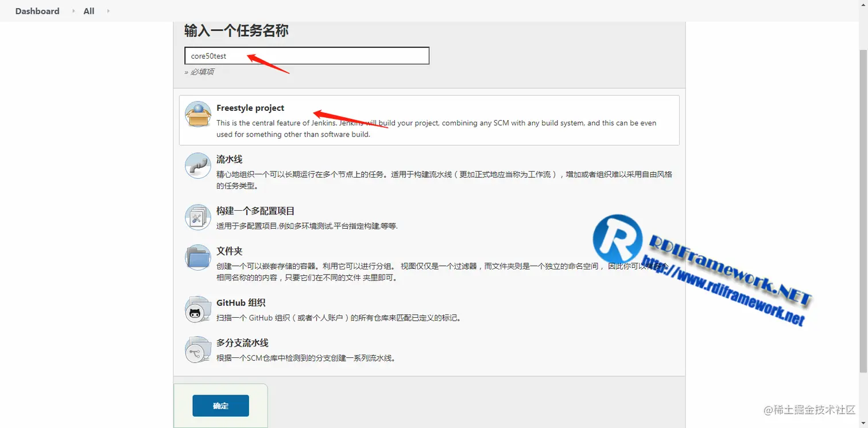Click the 必填项 required field note
The height and width of the screenshot is (428, 868).
[202, 71]
